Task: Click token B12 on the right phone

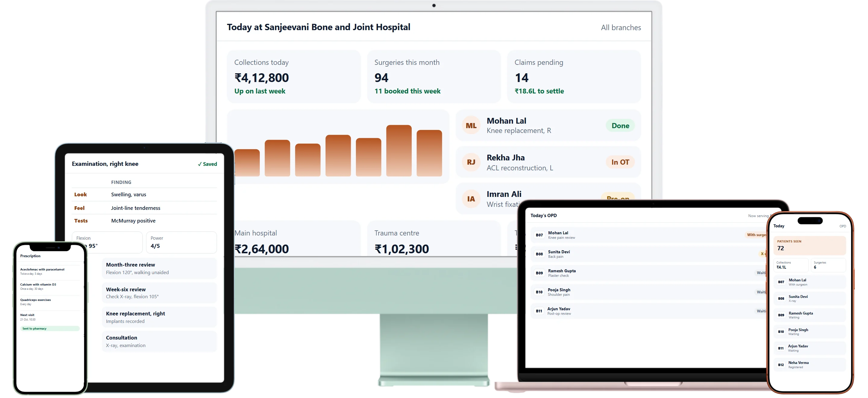Action: (x=781, y=365)
